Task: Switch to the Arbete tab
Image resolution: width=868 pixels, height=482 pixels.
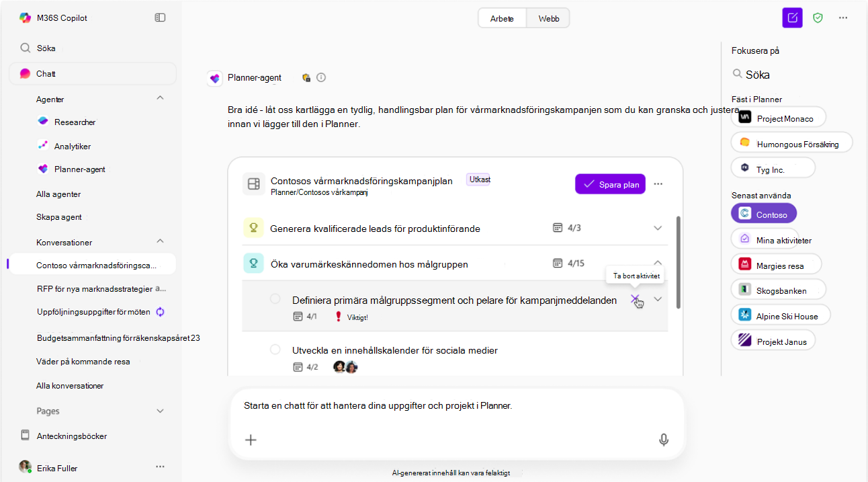Action: [x=503, y=18]
